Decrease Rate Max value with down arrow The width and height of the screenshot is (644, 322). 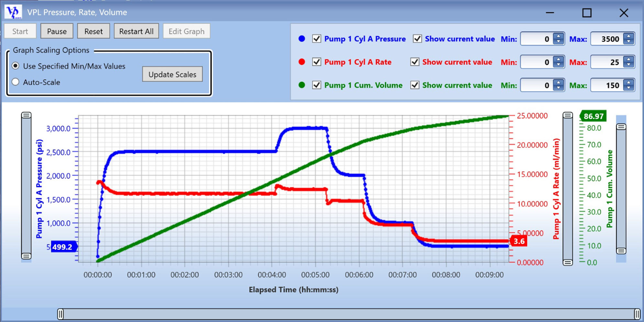(629, 65)
